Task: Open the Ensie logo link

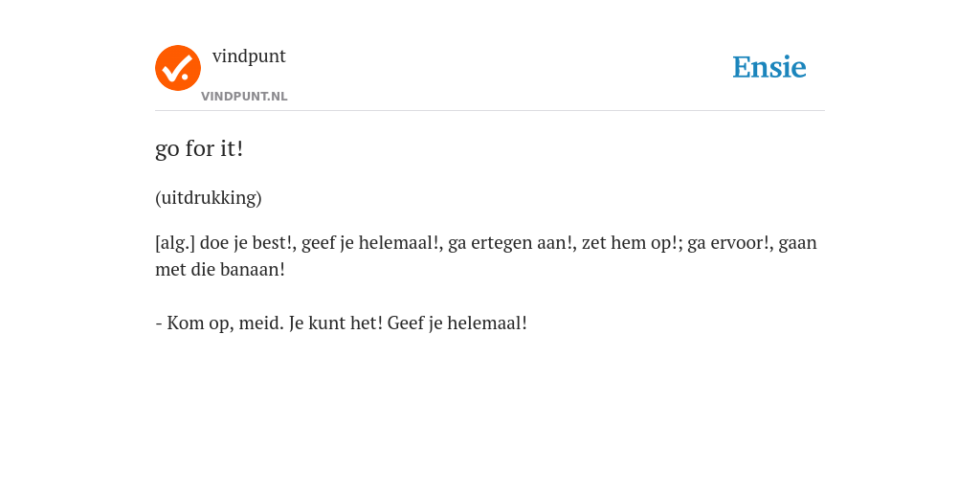Action: [x=769, y=67]
